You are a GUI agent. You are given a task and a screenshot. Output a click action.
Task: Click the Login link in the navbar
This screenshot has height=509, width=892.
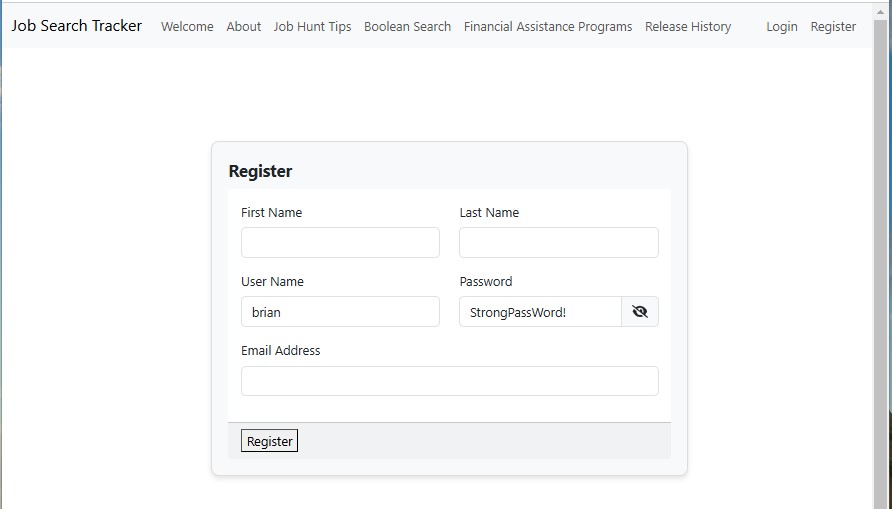pos(782,27)
